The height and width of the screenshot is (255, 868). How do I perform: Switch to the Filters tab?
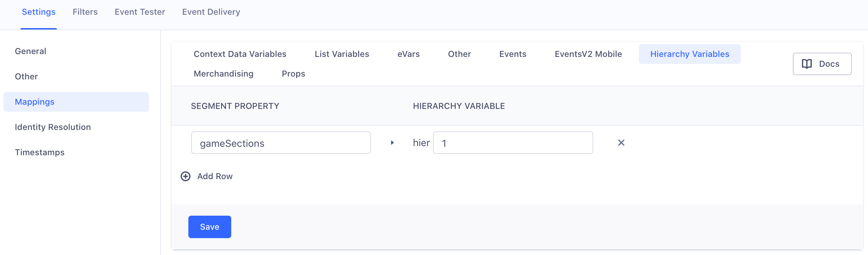pos(85,12)
